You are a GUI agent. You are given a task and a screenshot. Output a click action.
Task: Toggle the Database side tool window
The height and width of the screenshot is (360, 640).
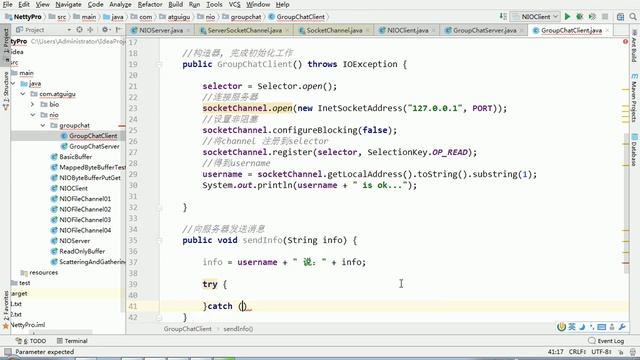click(634, 150)
